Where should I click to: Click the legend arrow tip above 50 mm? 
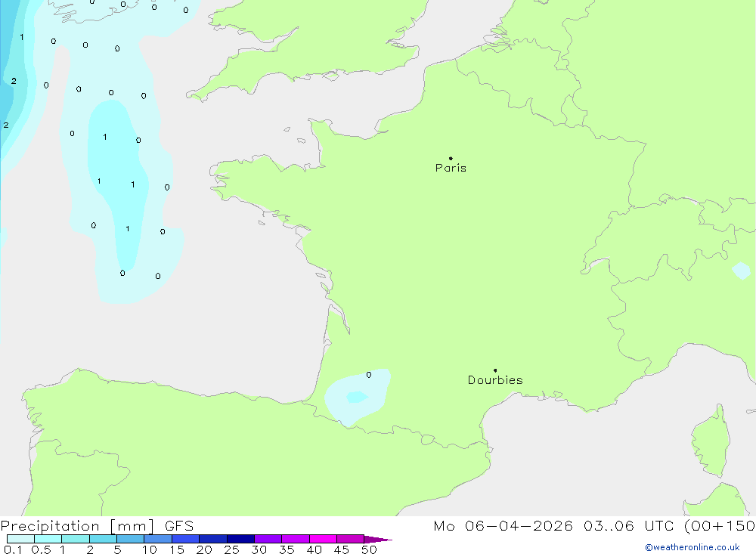tap(378, 539)
